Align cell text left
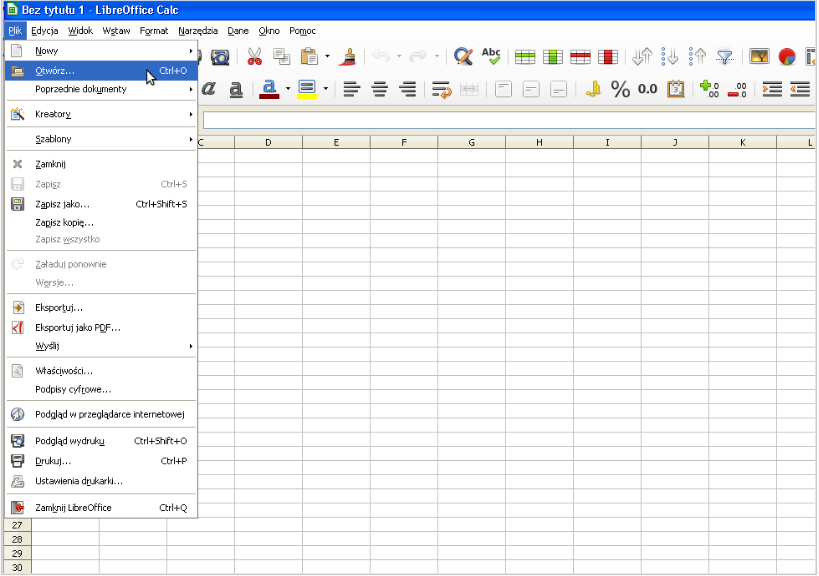 tap(352, 89)
